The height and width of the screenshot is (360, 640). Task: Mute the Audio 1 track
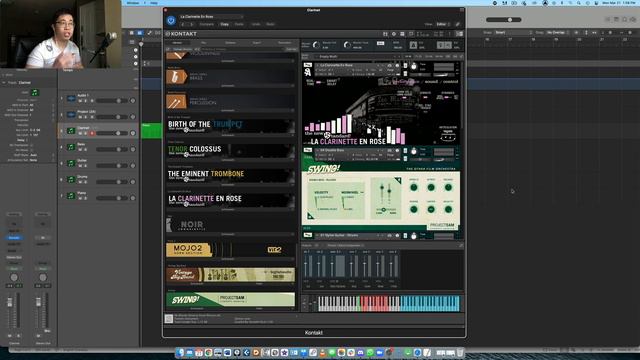[x=80, y=100]
